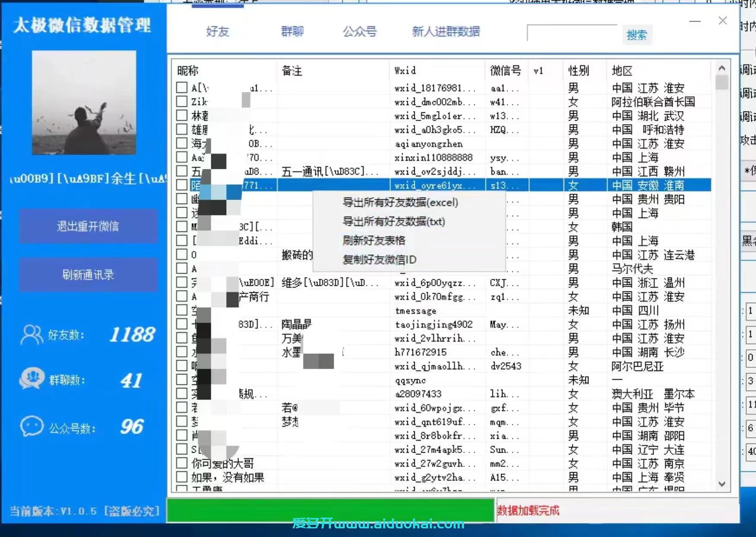Click the 澳大利亚 墨尔本 region cell
The width and height of the screenshot is (756, 537).
click(653, 394)
